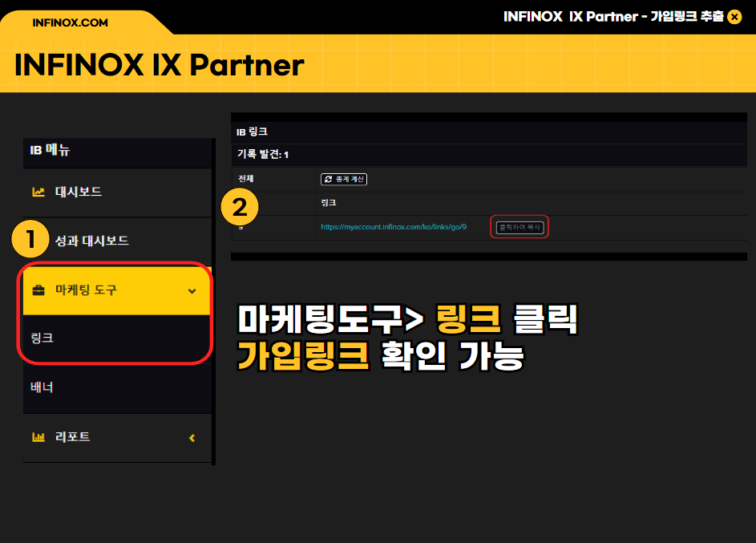Select the 마케팅 도구 menu

click(x=117, y=290)
